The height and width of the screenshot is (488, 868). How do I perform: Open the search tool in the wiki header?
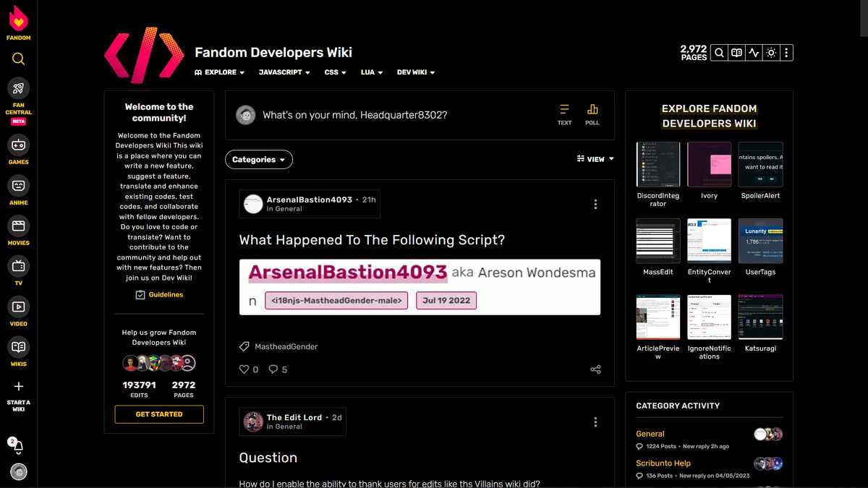click(x=718, y=52)
